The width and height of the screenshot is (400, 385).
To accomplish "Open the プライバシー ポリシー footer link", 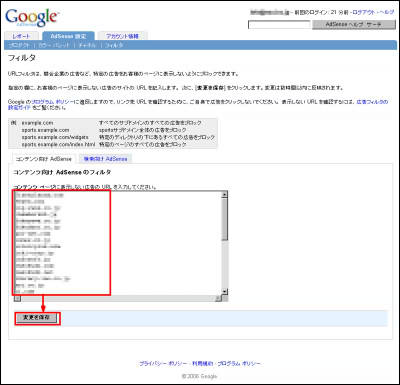I will [x=163, y=364].
